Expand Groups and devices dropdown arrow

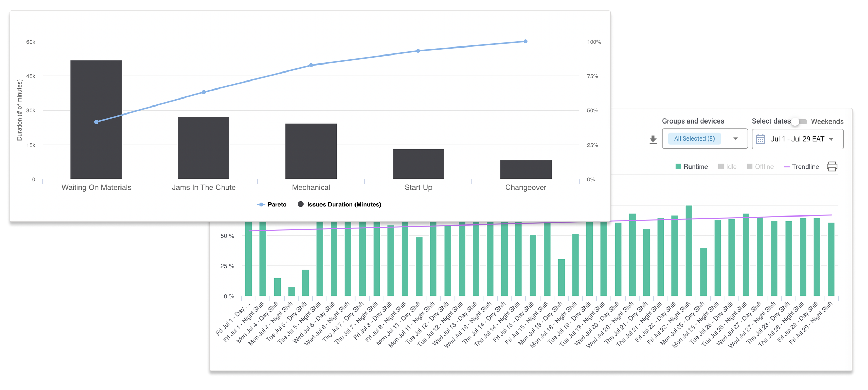pyautogui.click(x=735, y=139)
